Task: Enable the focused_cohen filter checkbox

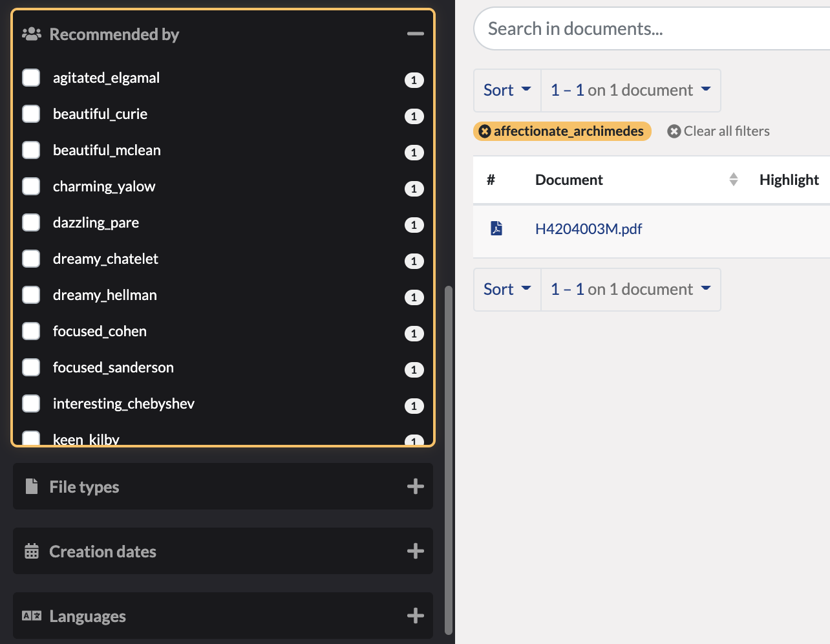Action: pyautogui.click(x=31, y=330)
